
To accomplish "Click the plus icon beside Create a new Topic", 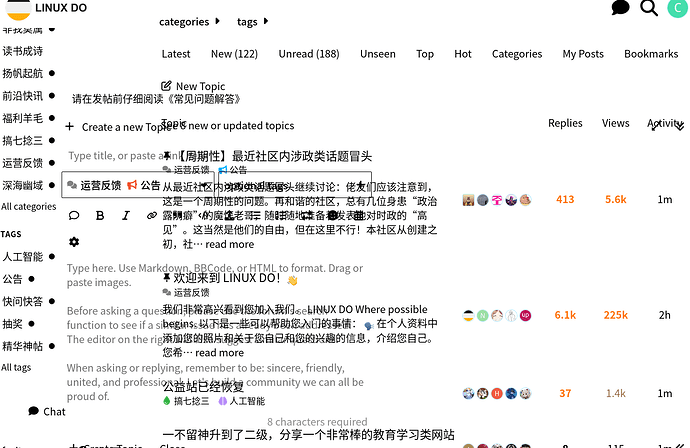I will (70, 127).
